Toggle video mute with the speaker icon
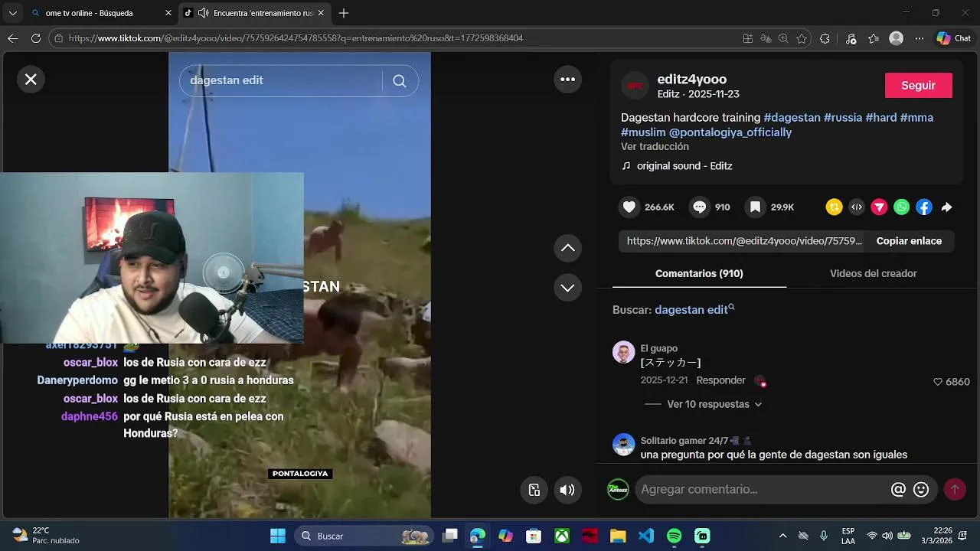This screenshot has height=551, width=980. 567,490
